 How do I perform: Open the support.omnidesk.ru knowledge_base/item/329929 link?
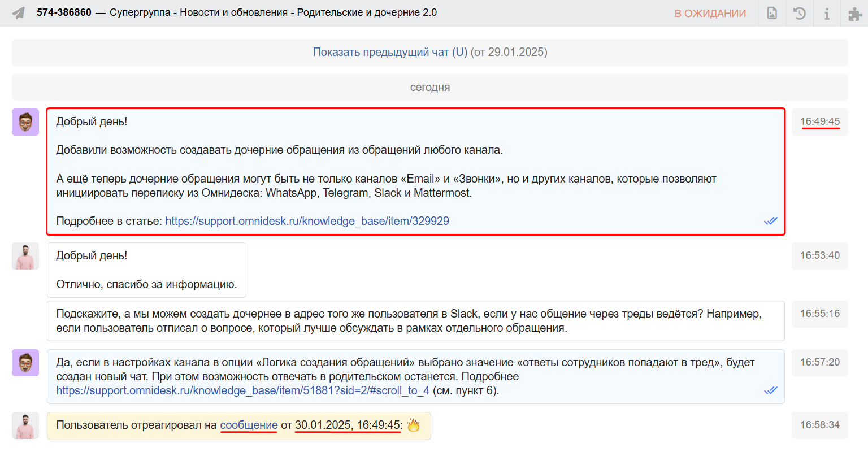(307, 221)
